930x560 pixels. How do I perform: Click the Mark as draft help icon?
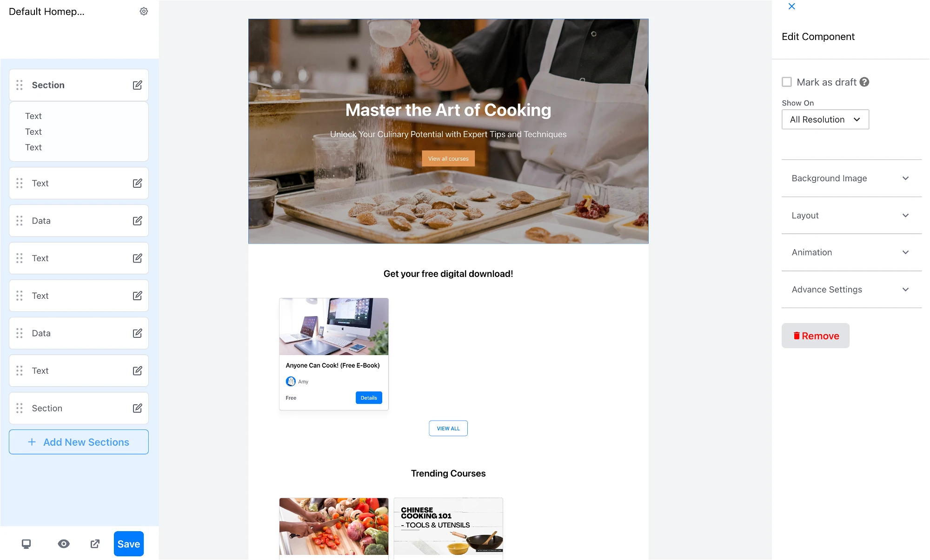click(x=864, y=82)
